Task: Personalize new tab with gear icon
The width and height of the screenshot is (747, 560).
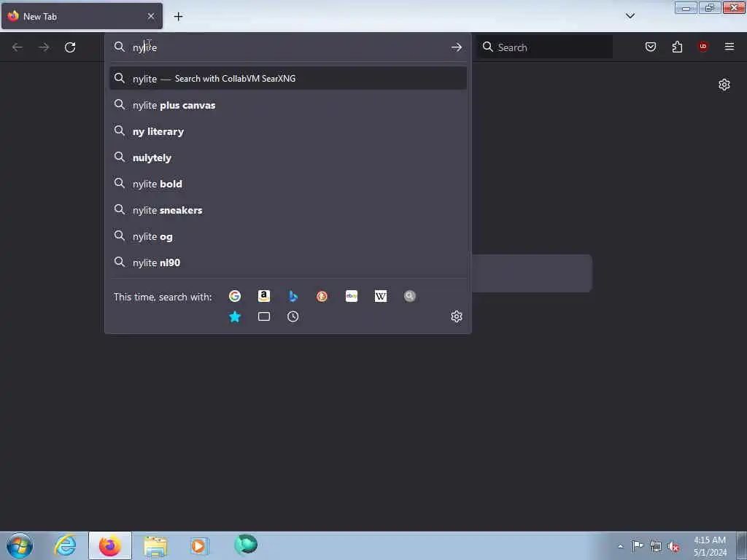Action: pos(724,85)
